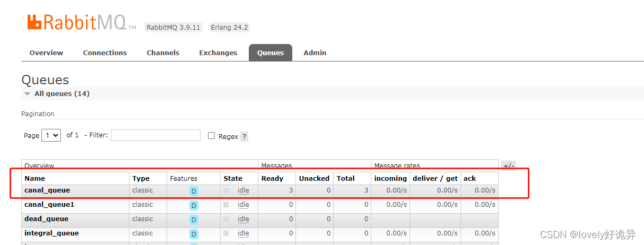
Task: Select the Queues tab
Action: tap(271, 52)
